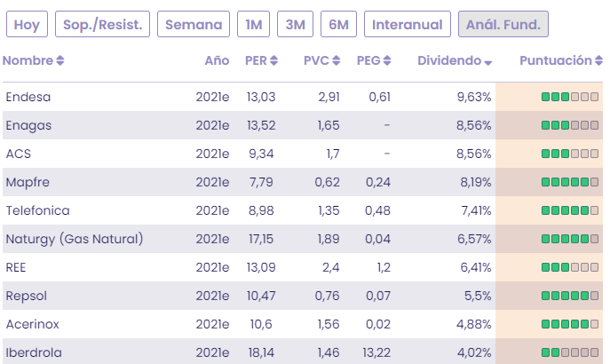Image resolution: width=610 pixels, height=364 pixels.
Task: Switch to the Hoy tab
Action: [x=27, y=24]
